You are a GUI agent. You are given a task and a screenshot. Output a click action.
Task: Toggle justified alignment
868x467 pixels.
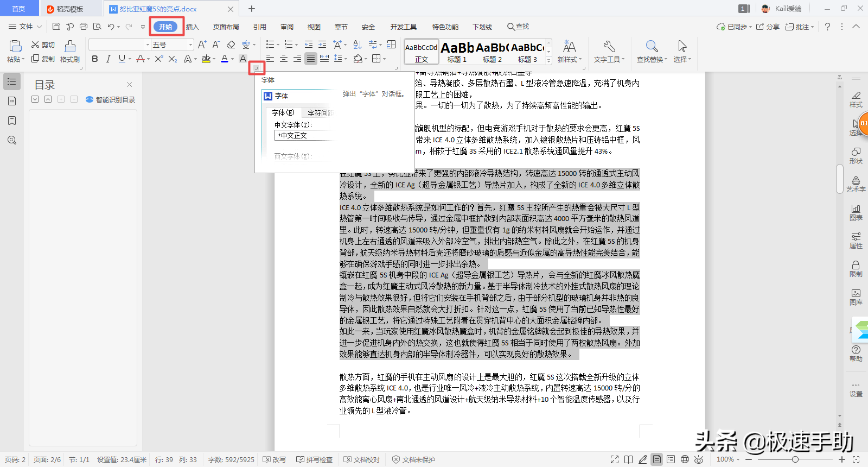(310, 59)
